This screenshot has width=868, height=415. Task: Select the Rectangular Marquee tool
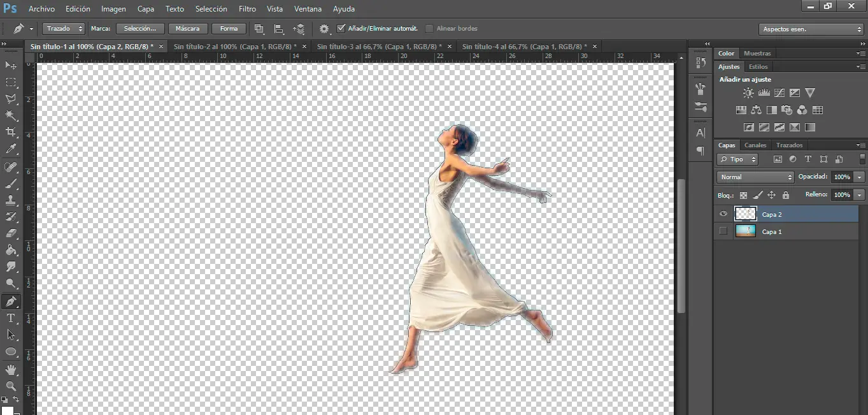pos(11,82)
